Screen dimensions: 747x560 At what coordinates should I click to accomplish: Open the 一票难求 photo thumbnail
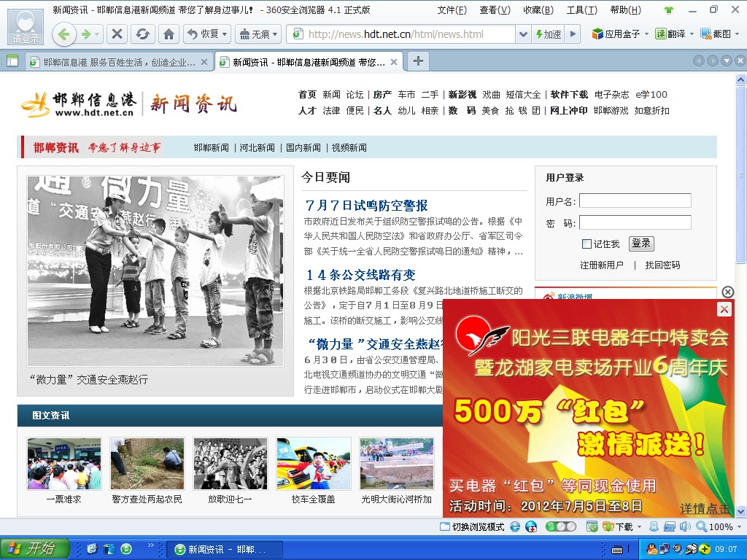coord(64,464)
